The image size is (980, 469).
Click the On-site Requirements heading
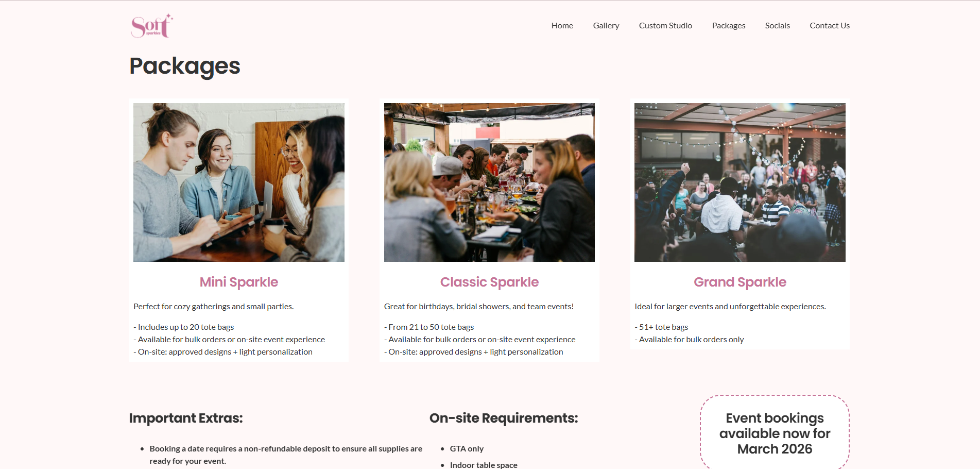tap(504, 418)
